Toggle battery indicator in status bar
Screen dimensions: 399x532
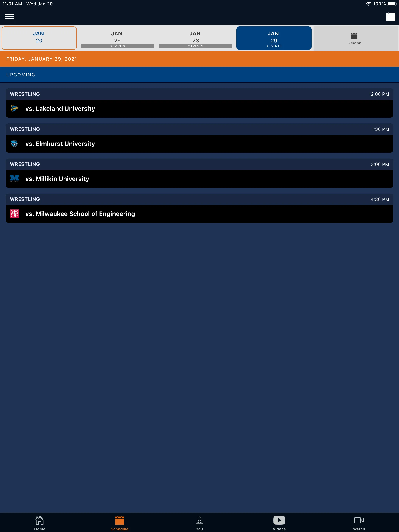[390, 4]
